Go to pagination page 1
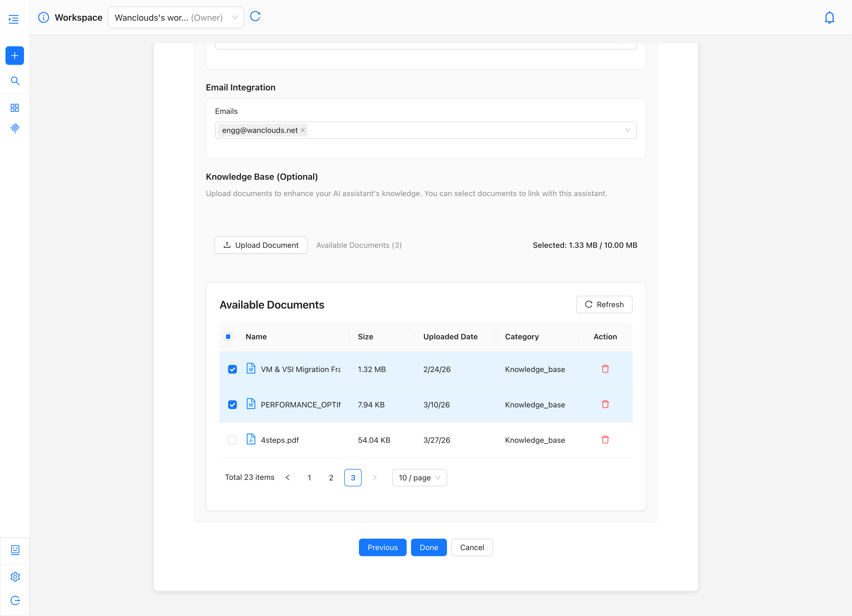Image resolution: width=852 pixels, height=616 pixels. [x=309, y=477]
